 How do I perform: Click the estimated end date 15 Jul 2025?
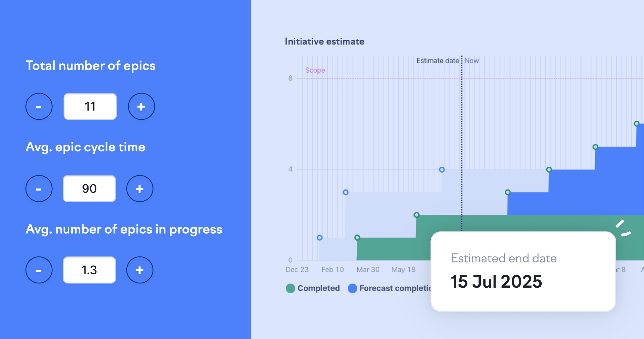click(496, 281)
